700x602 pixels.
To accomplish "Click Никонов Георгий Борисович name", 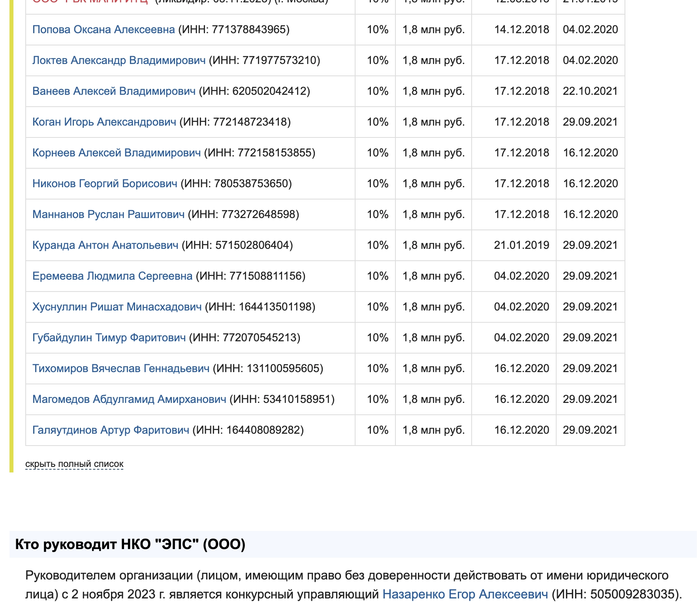I will point(105,184).
